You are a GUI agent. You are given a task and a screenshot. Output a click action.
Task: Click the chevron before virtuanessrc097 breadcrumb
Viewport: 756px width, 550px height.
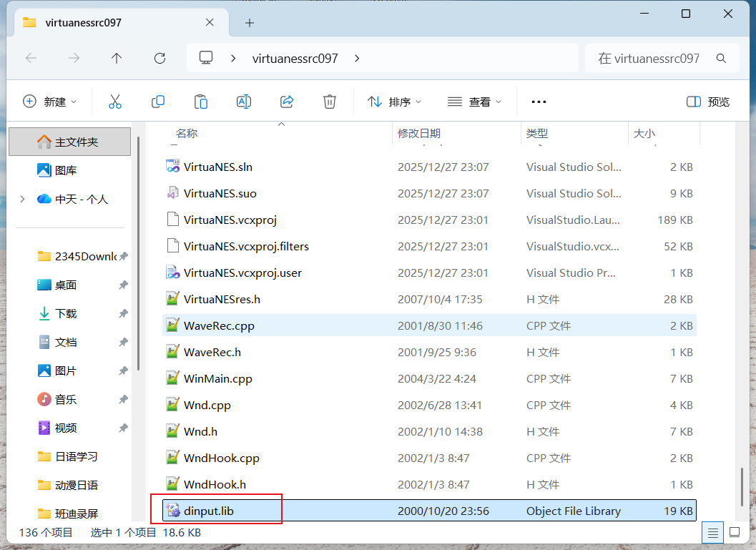233,59
